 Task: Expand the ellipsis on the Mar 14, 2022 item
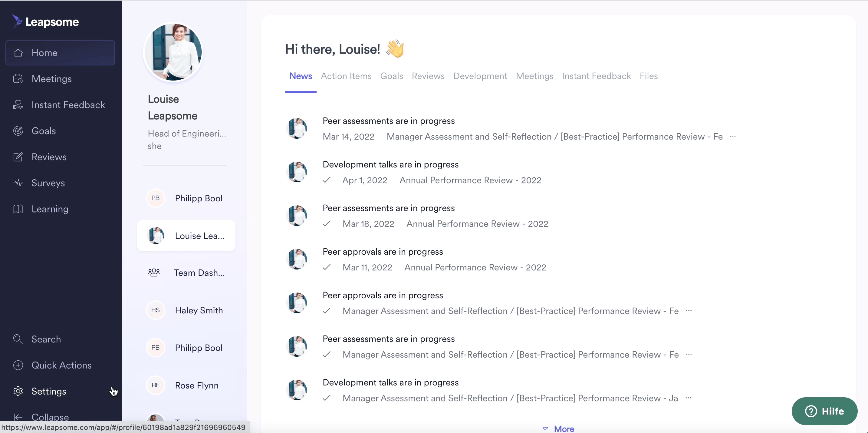733,136
